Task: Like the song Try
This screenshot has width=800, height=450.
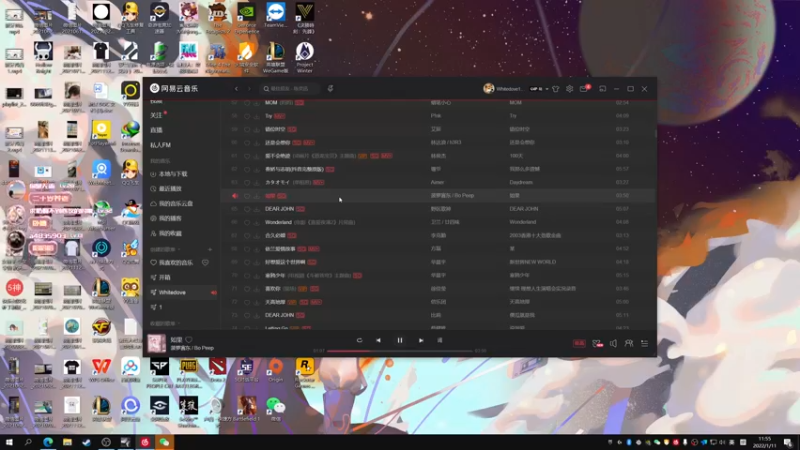Action: click(247, 116)
